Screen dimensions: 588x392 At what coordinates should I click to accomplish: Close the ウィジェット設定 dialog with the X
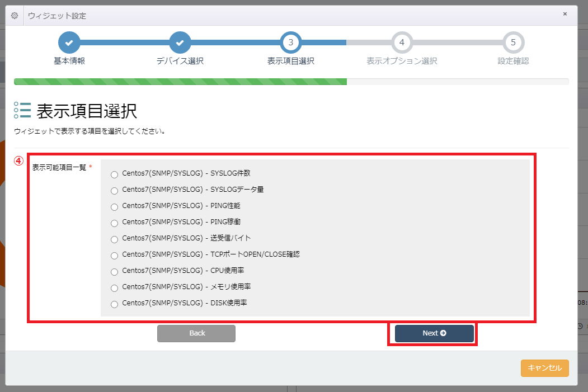point(565,14)
